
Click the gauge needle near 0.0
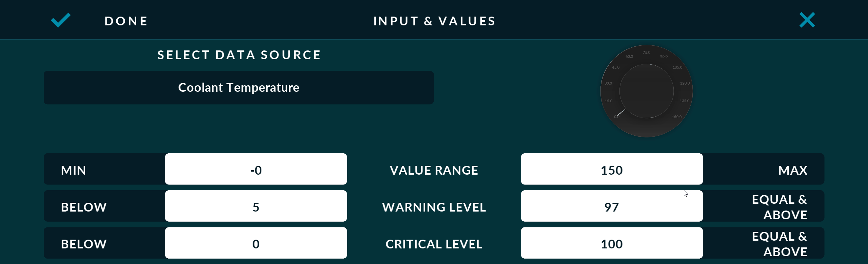[x=621, y=112]
